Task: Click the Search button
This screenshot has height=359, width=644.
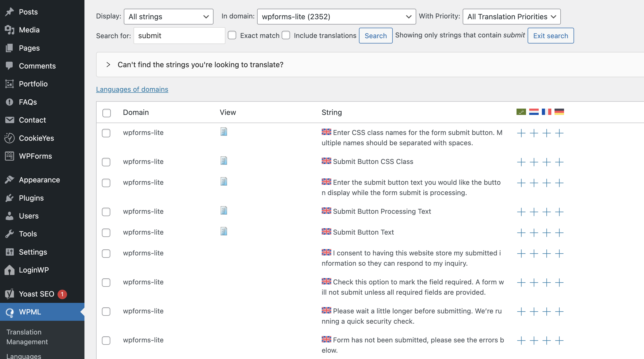Action: [x=376, y=36]
